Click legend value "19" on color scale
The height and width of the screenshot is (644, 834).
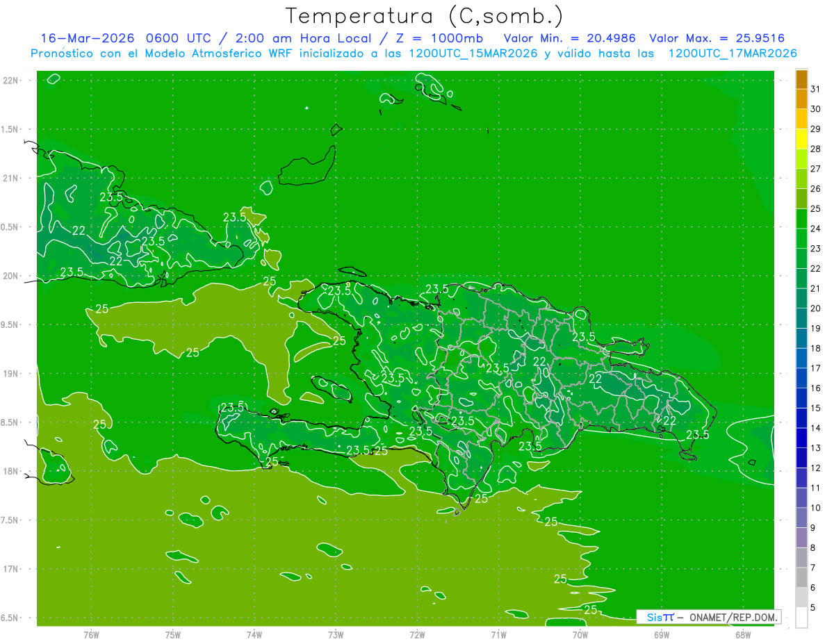coord(816,328)
